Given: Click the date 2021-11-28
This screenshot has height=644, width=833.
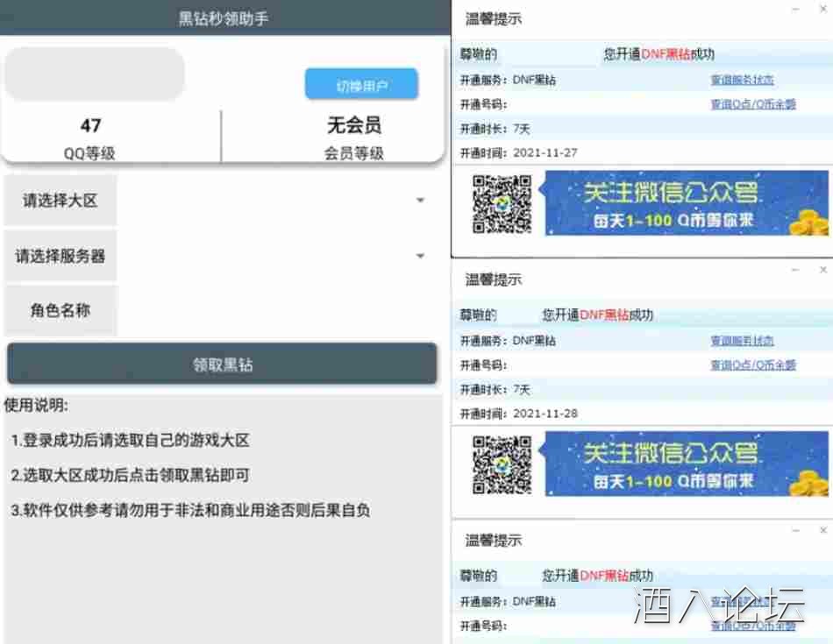Looking at the screenshot, I should (545, 414).
